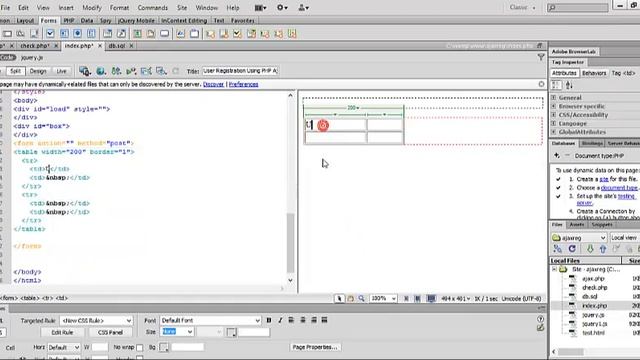The height and width of the screenshot is (360, 640).
Task: Open the zoom level 100% dropdown
Action: tap(383, 299)
